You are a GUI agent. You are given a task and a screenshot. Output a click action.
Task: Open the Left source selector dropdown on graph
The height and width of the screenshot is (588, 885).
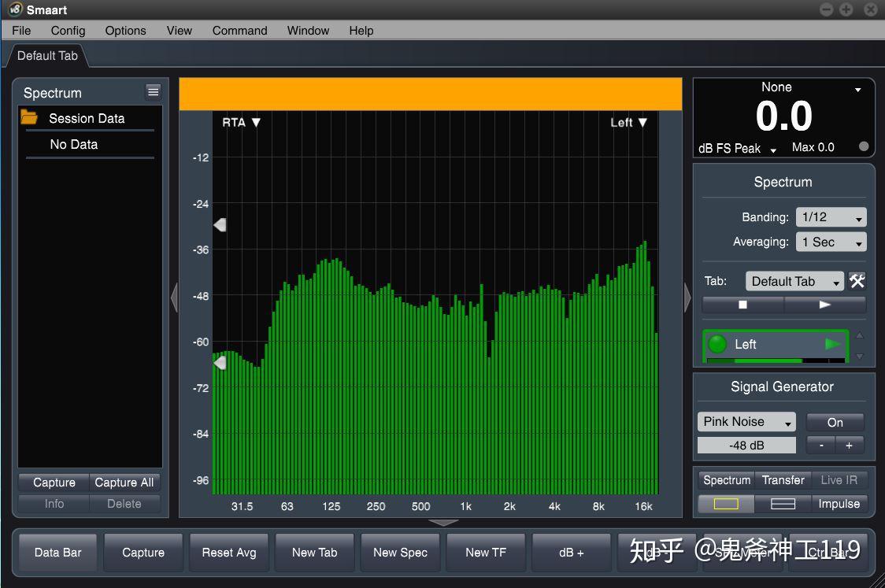[x=629, y=123]
